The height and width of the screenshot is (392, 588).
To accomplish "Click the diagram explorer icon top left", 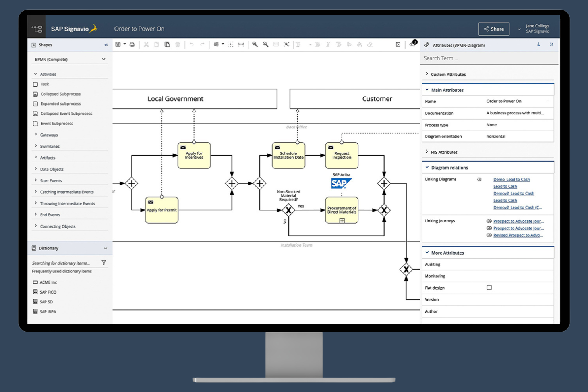I will click(x=37, y=29).
